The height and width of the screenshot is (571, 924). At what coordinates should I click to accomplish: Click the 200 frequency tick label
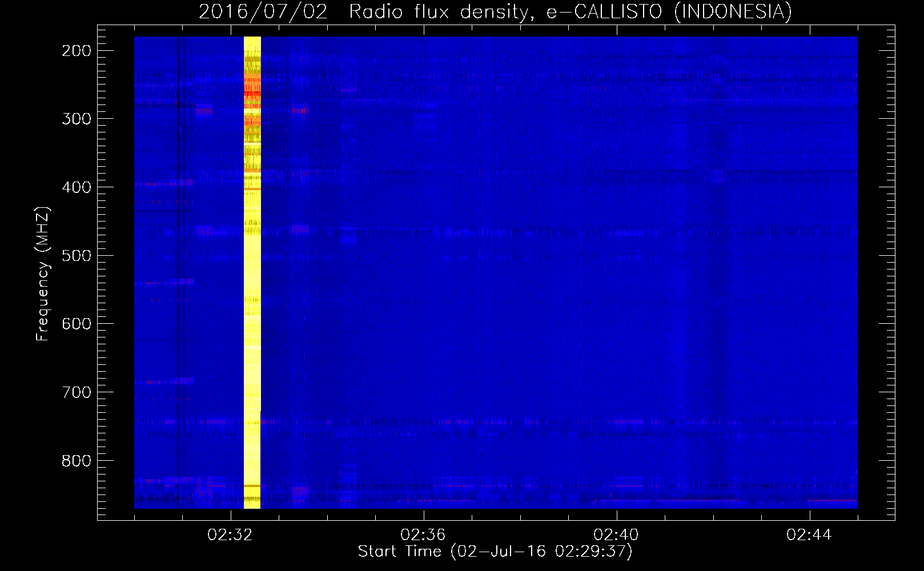pyautogui.click(x=77, y=51)
